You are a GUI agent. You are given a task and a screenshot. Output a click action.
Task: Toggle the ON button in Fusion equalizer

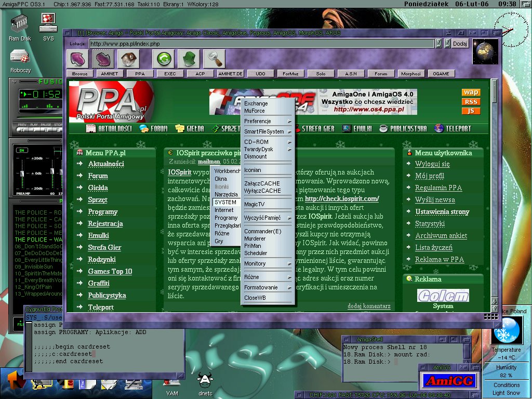pos(22,150)
